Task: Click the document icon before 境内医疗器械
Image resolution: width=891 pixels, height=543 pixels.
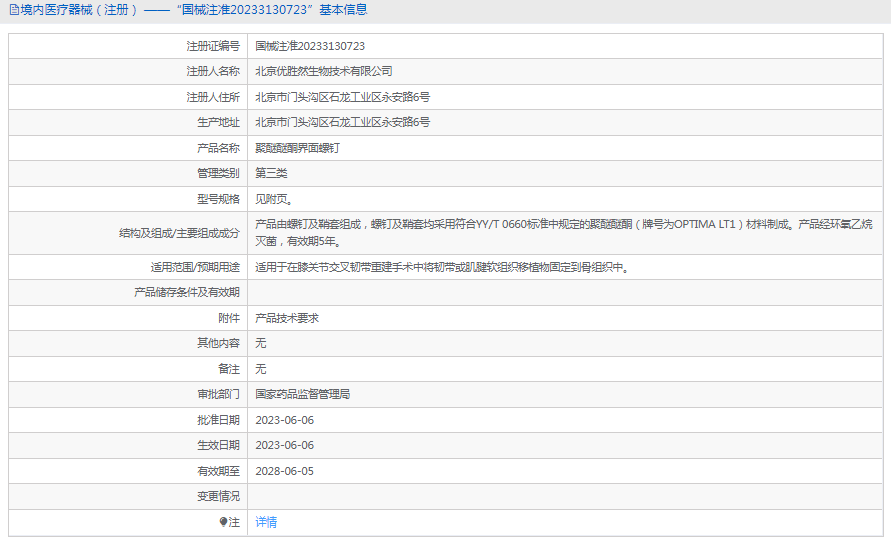Action: point(14,10)
